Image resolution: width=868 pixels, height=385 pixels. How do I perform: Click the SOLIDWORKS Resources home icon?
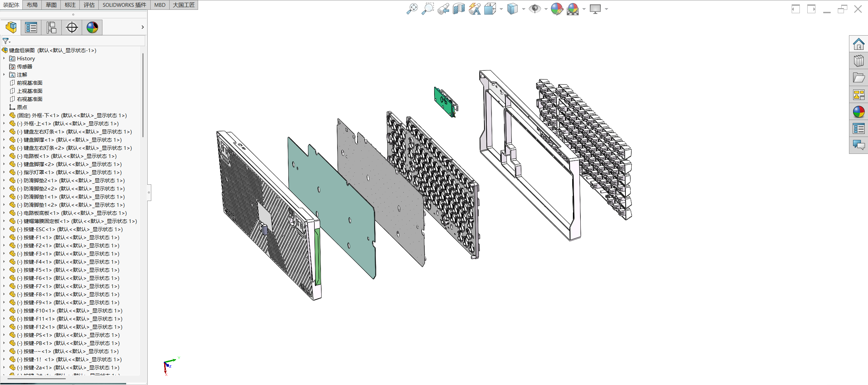(x=859, y=44)
